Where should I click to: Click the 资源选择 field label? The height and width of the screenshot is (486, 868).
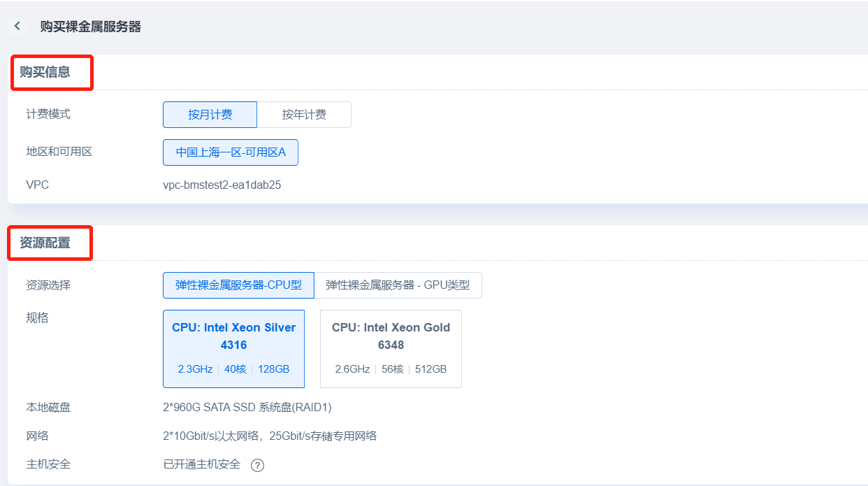(x=48, y=285)
